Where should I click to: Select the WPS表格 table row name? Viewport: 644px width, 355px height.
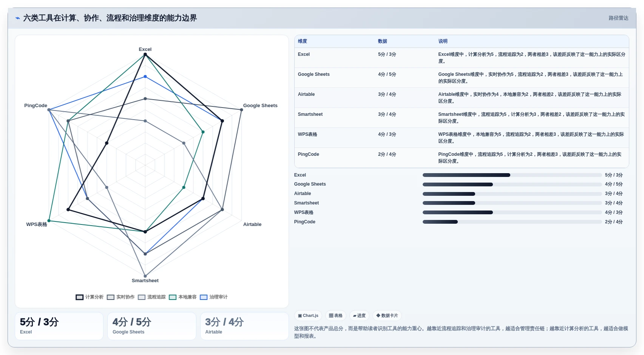click(307, 134)
